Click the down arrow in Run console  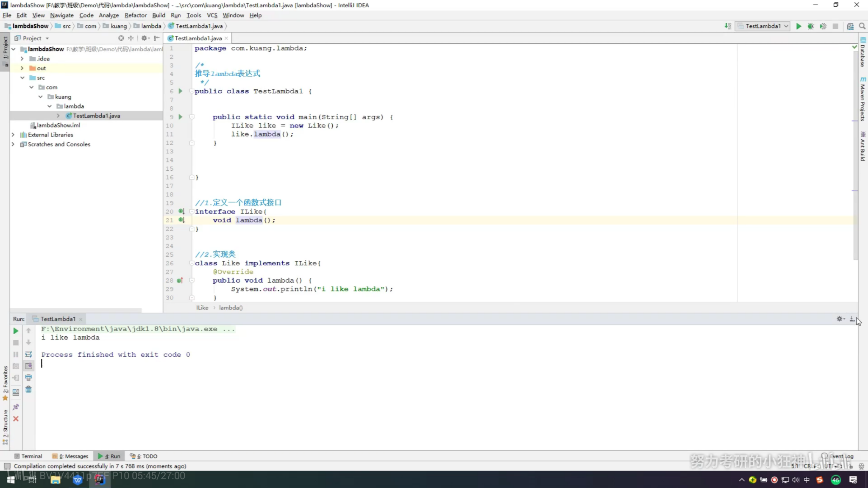click(x=28, y=342)
